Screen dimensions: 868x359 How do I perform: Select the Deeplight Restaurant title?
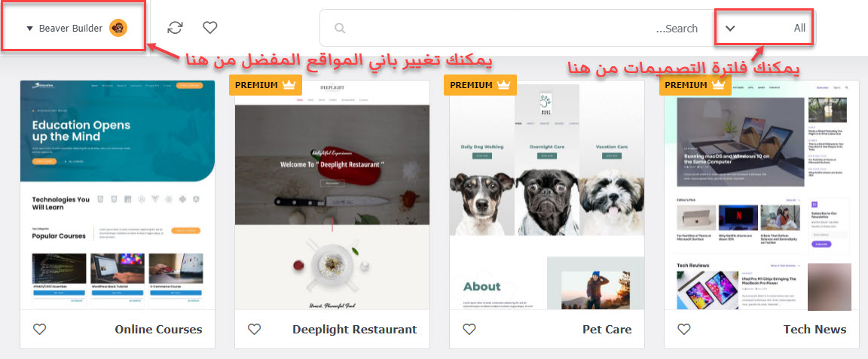(354, 329)
